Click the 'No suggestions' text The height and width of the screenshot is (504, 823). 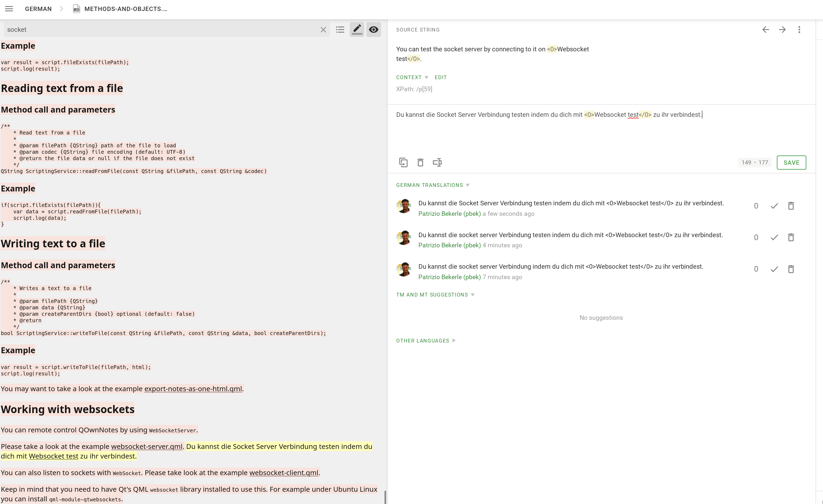point(601,318)
